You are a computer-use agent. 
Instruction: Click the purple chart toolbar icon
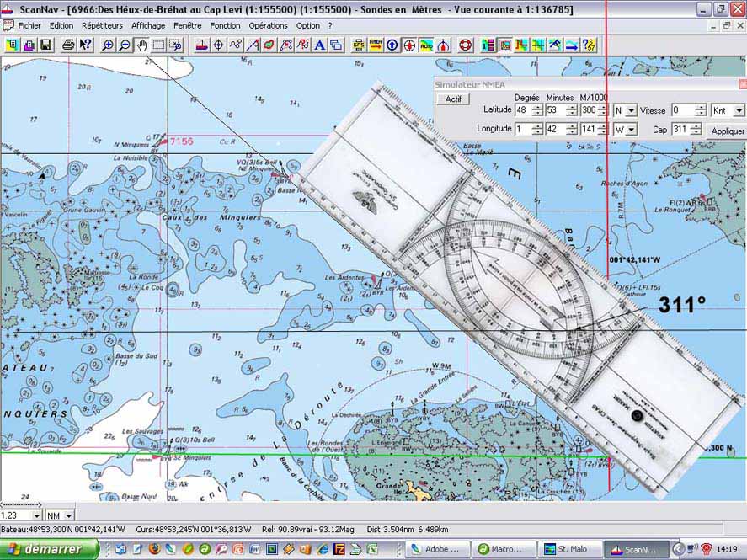click(29, 45)
